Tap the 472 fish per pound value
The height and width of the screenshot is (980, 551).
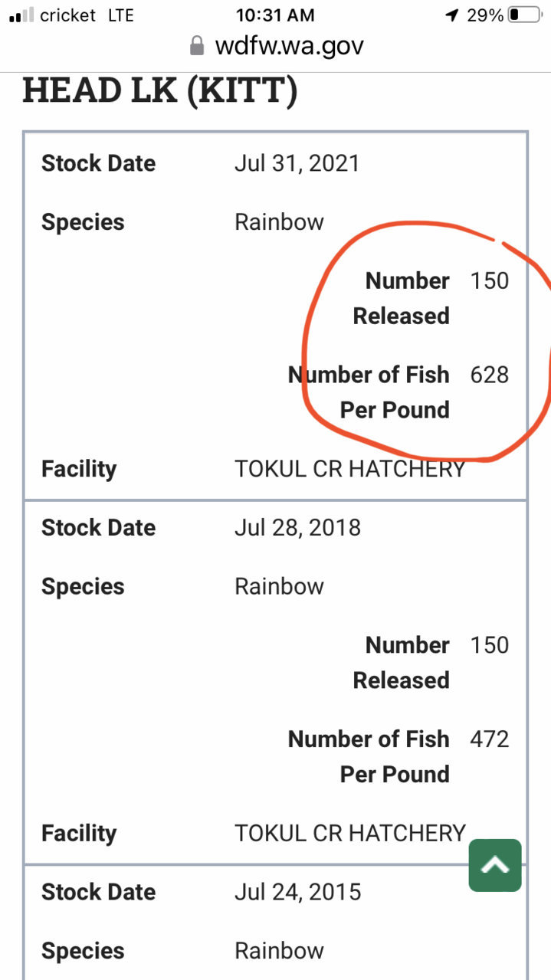pyautogui.click(x=490, y=739)
